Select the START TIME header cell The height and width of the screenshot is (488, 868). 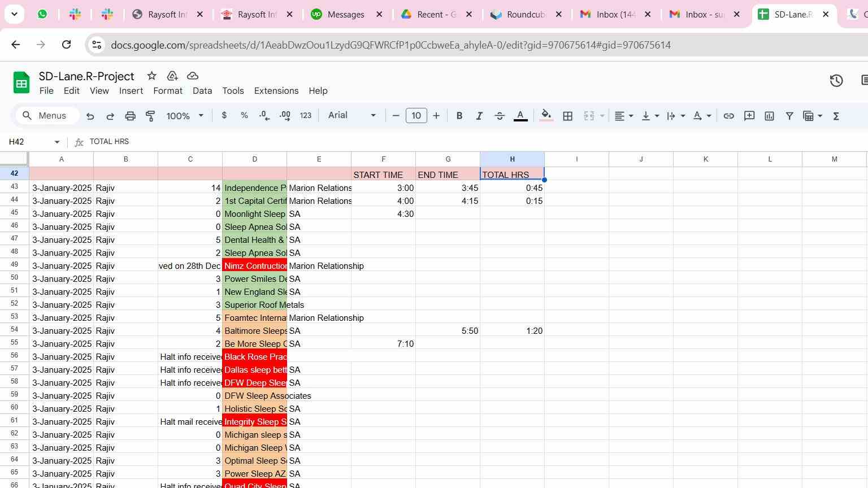tap(383, 175)
